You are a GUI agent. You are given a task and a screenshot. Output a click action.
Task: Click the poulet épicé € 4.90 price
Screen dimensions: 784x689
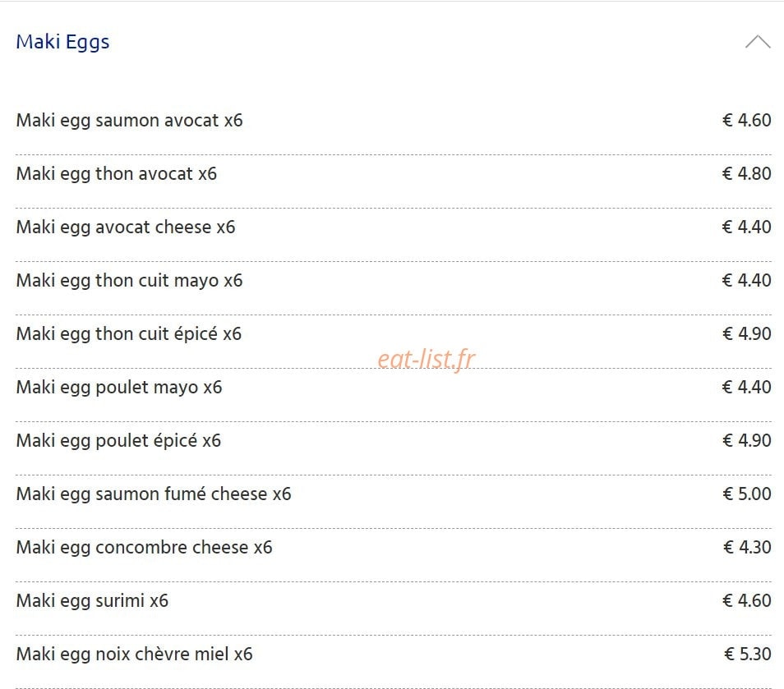click(x=746, y=441)
